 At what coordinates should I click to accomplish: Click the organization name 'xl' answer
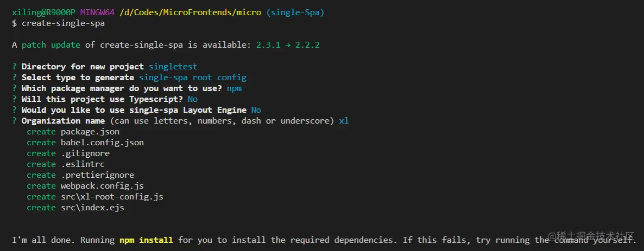(x=344, y=121)
